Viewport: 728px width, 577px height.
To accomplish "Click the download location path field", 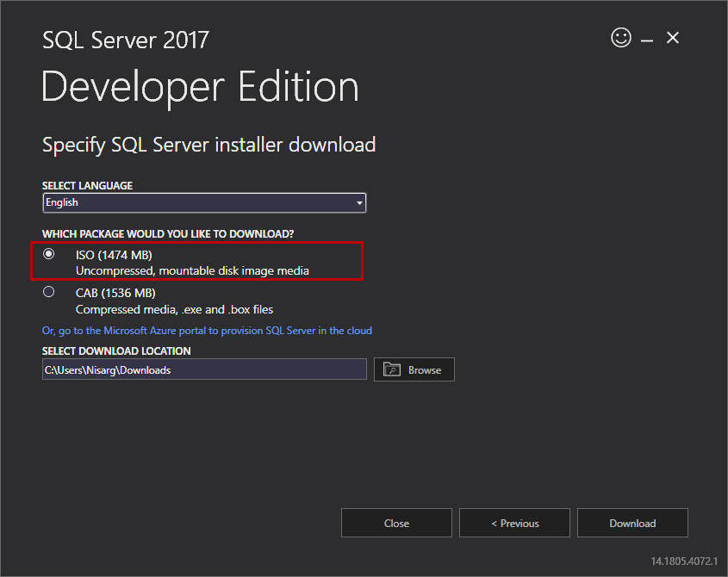I will click(x=204, y=369).
